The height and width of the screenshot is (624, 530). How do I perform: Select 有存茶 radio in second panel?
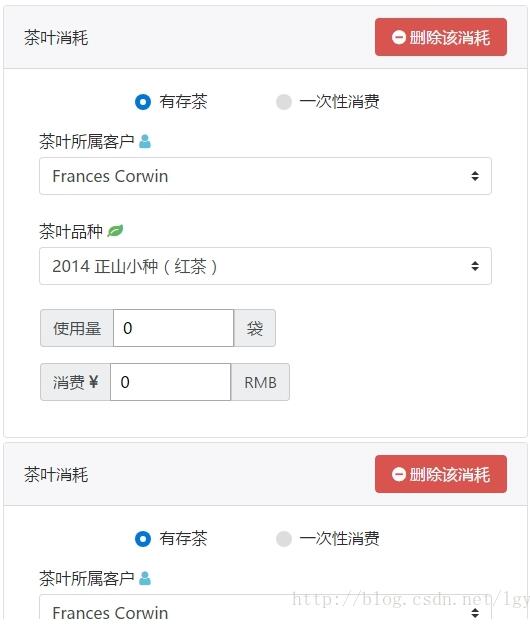tap(143, 539)
